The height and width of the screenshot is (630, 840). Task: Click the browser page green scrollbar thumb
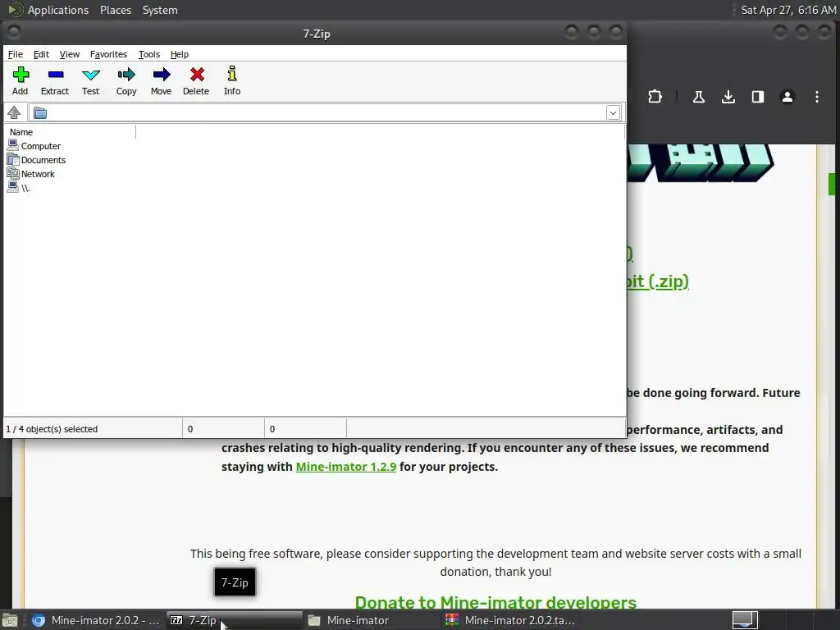point(832,185)
